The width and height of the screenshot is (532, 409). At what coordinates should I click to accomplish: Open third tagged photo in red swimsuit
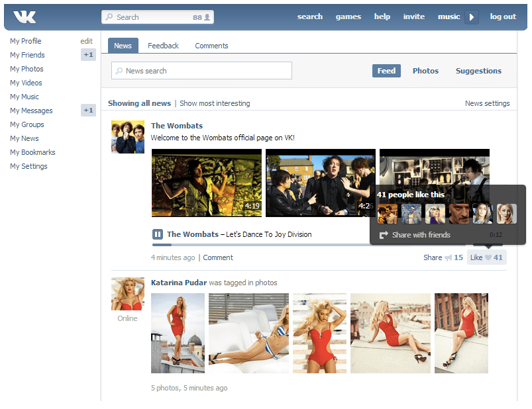pyautogui.click(x=319, y=333)
